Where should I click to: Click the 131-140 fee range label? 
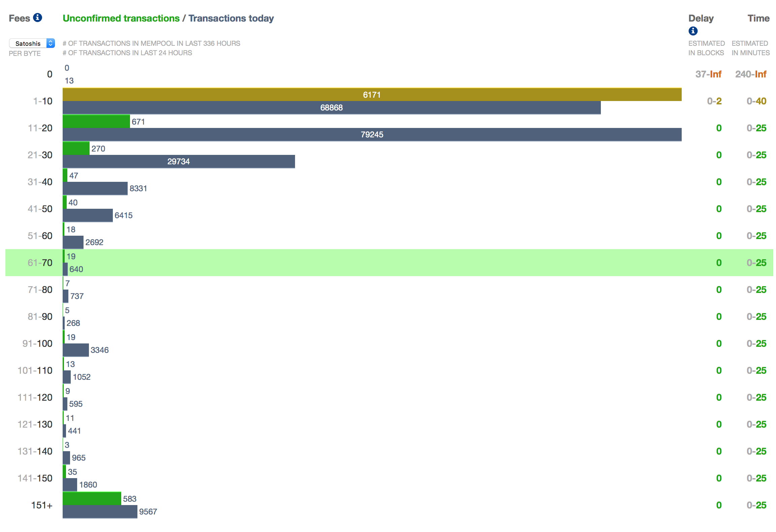click(x=35, y=451)
